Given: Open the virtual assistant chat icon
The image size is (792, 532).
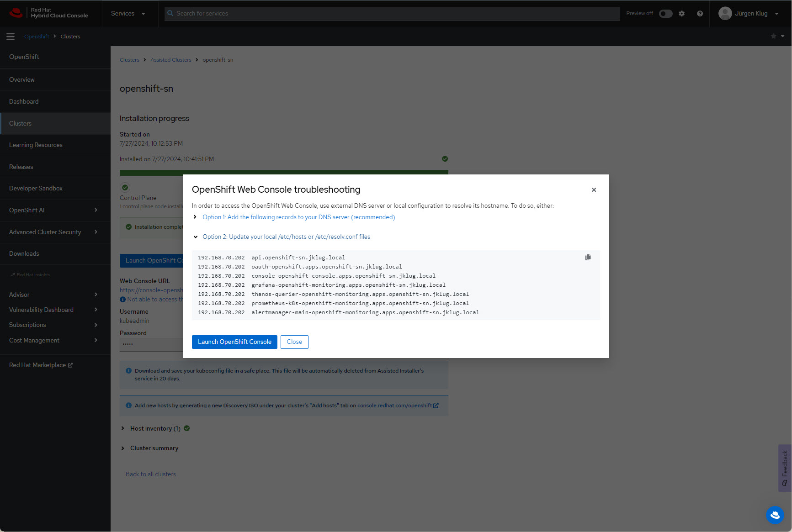Looking at the screenshot, I should coord(775,515).
